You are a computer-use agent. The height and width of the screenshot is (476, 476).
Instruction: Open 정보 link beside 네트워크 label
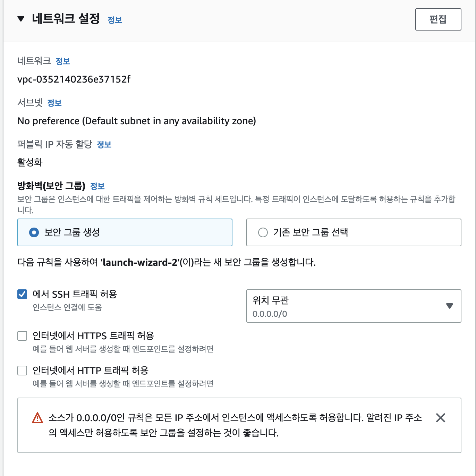pyautogui.click(x=63, y=61)
